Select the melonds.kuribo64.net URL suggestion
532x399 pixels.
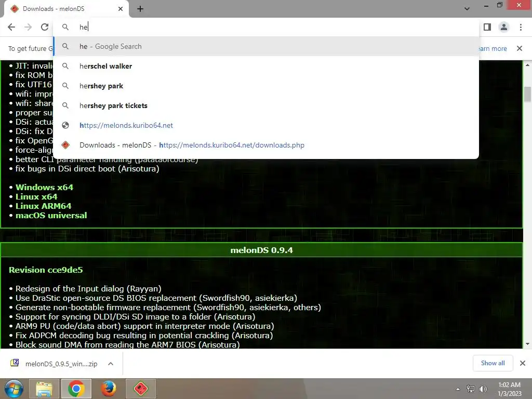tap(266, 125)
